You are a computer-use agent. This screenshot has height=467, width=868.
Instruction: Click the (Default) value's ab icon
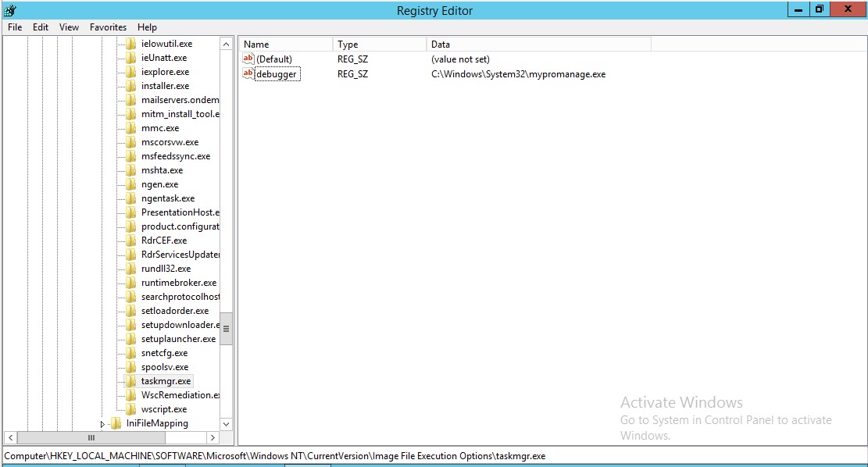[248, 59]
